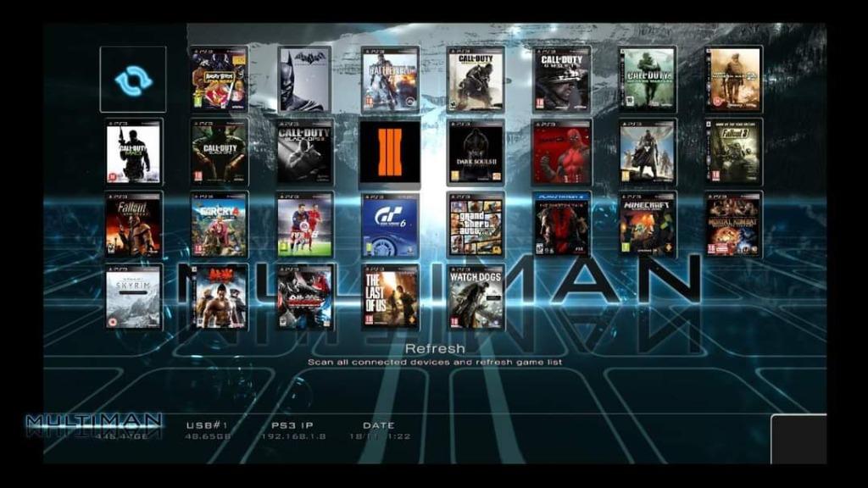
Task: Select the Tekken Tag Tournament 2 cover
Action: click(304, 297)
